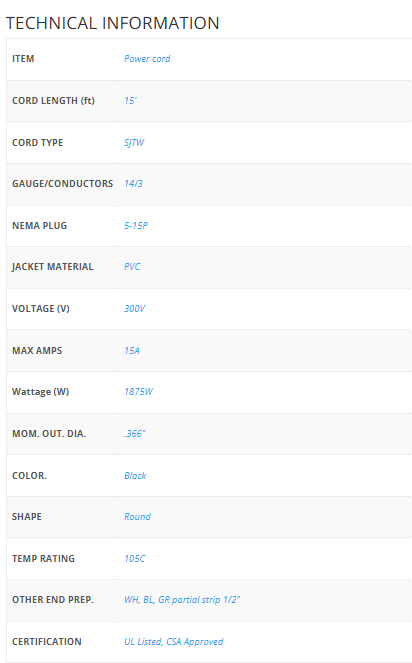Click the 300V voltage value

135,309
